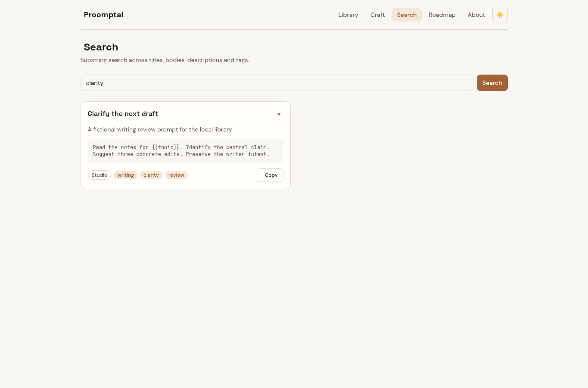Open the Library page

348,15
